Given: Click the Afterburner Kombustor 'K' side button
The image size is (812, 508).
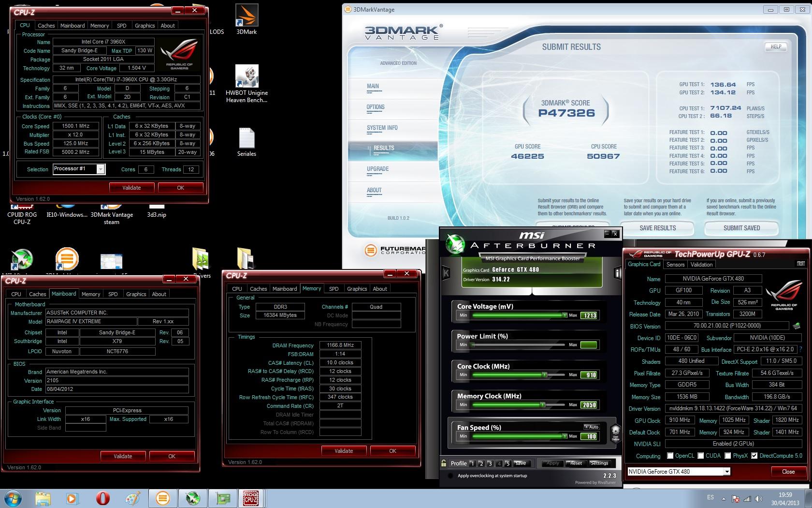Looking at the screenshot, I should coord(446,273).
